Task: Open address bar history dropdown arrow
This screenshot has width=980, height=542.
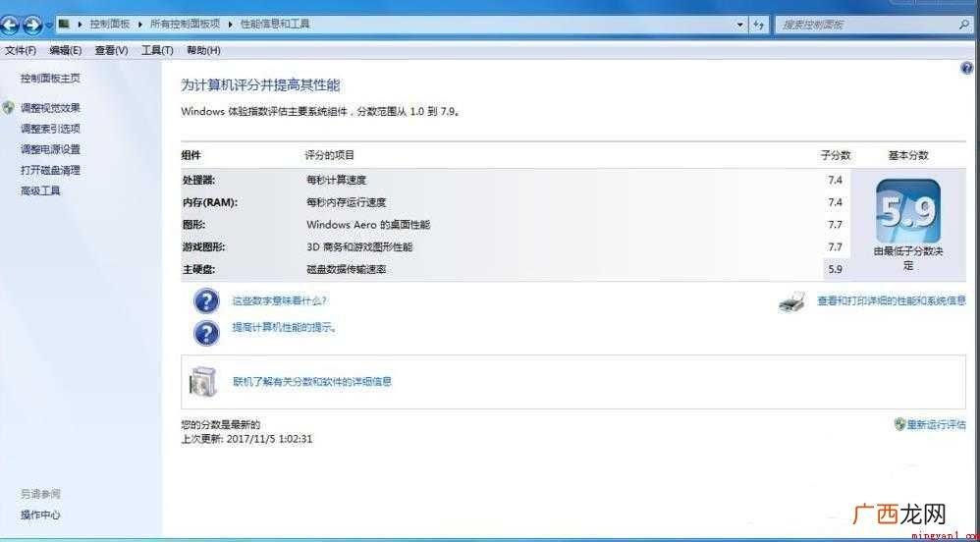Action: pos(740,25)
